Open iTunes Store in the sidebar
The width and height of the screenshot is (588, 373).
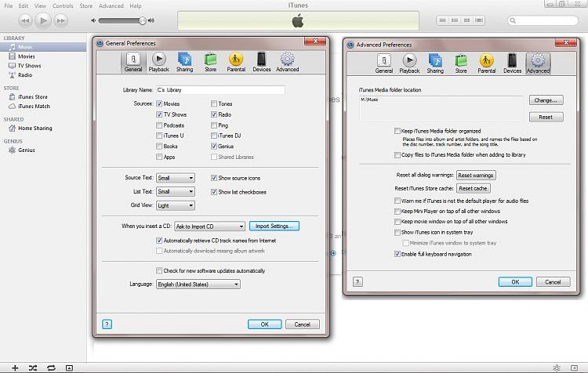point(33,96)
